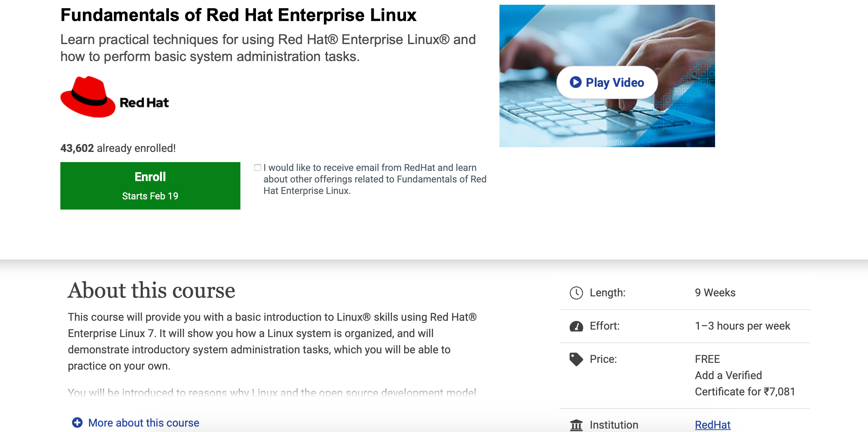The width and height of the screenshot is (868, 432).
Task: Click the Length: label
Action: (608, 293)
